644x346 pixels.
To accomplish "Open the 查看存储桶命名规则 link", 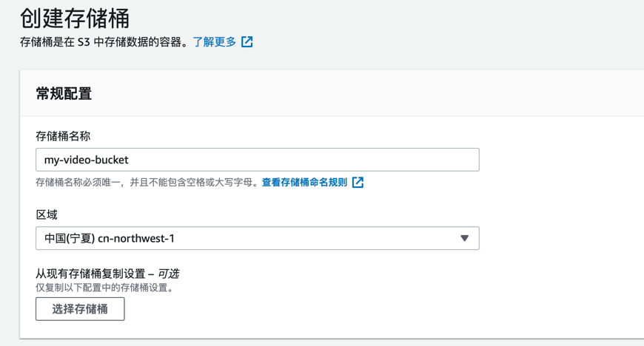I will (x=304, y=182).
